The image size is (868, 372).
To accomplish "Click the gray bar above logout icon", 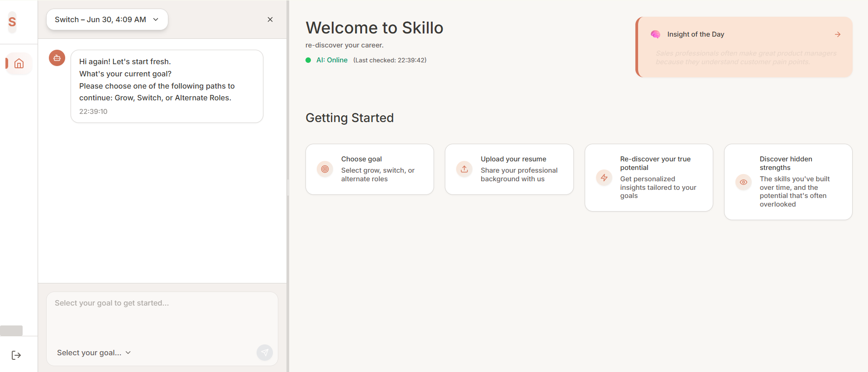I will tap(11, 330).
